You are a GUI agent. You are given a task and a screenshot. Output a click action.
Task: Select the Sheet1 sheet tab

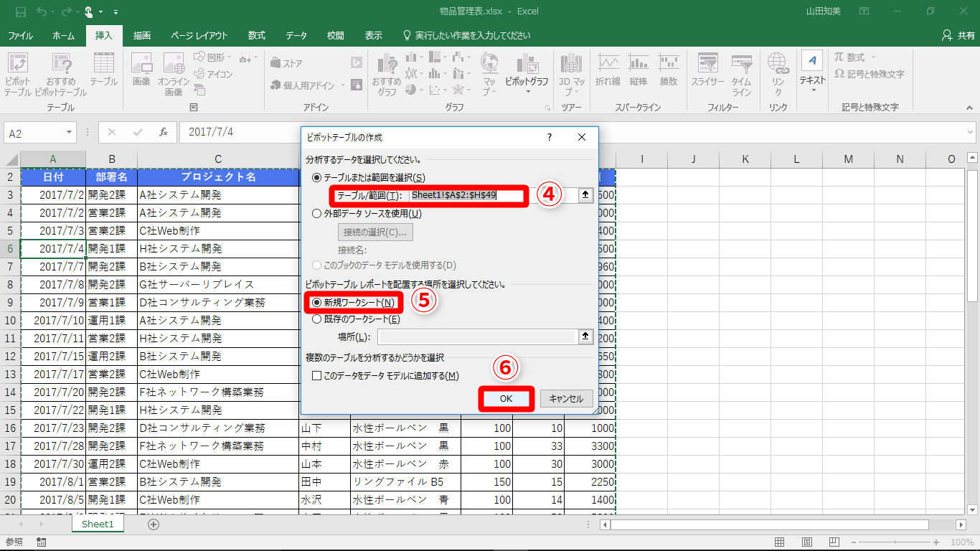(x=98, y=524)
